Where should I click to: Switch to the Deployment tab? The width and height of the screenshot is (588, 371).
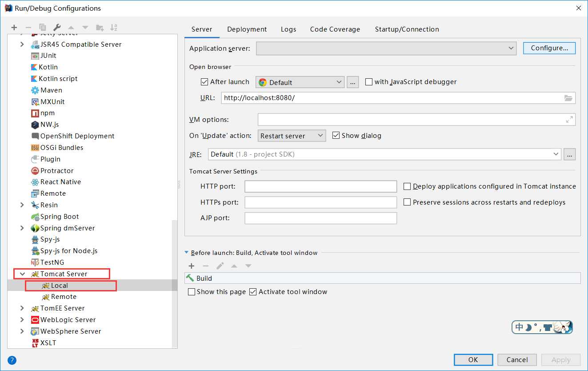pyautogui.click(x=247, y=29)
